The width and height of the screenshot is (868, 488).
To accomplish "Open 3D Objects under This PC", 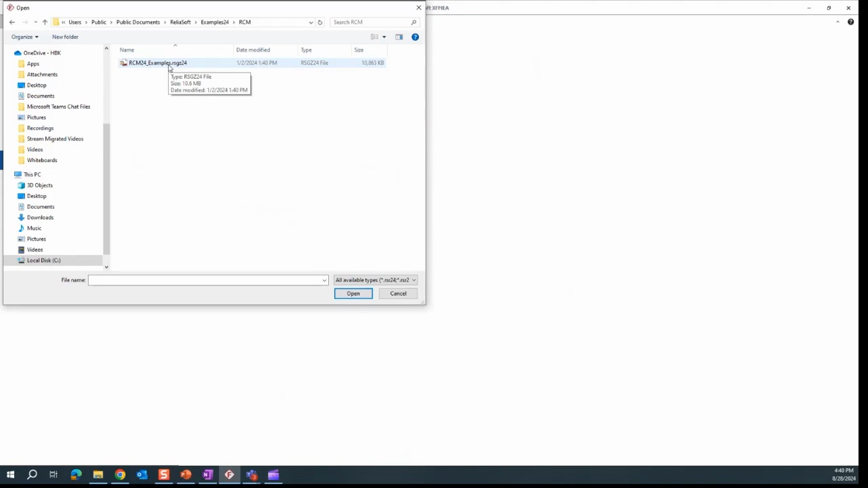I will pyautogui.click(x=39, y=186).
